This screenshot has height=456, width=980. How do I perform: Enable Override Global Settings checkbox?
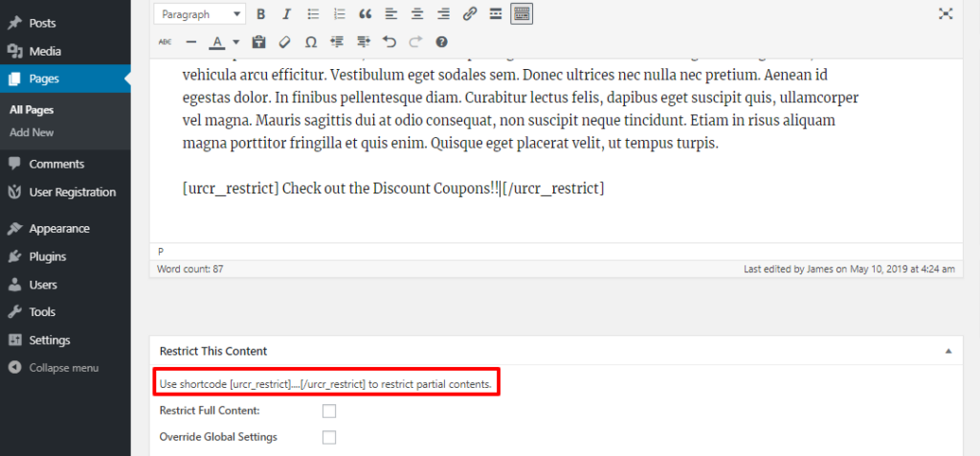pos(329,437)
